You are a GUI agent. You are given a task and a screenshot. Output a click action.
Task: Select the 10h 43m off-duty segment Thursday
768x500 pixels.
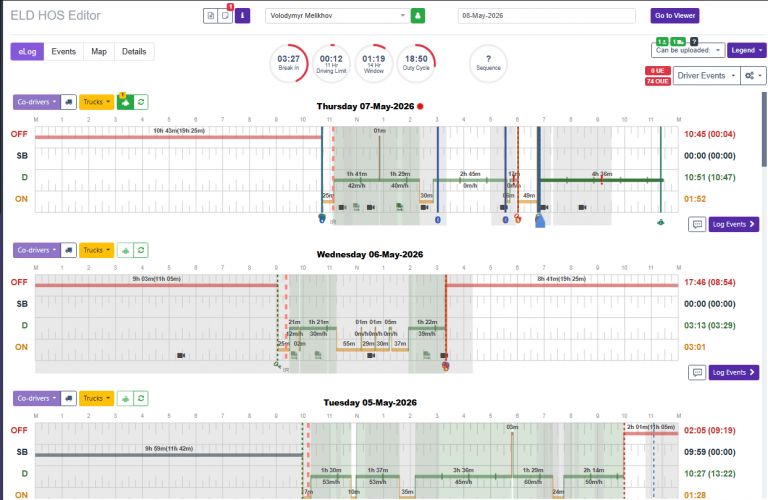point(178,137)
